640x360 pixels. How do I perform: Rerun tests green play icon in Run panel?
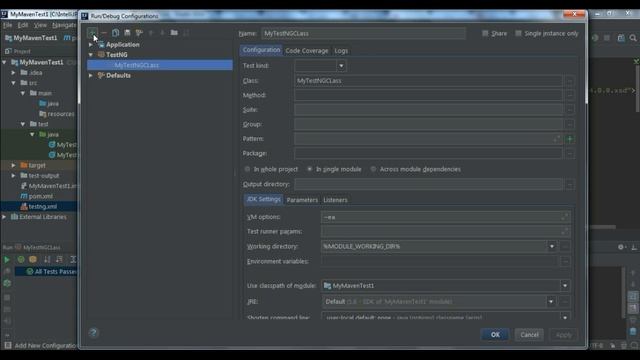[x=7, y=260]
